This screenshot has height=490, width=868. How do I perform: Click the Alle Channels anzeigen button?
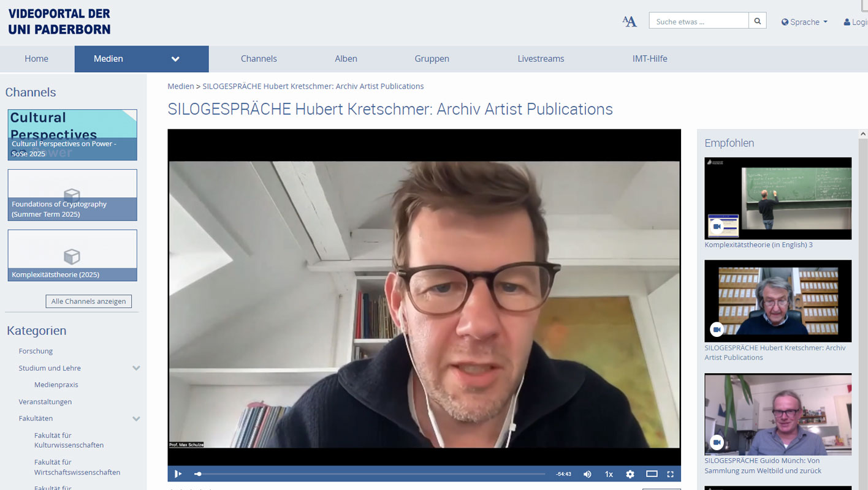point(88,301)
